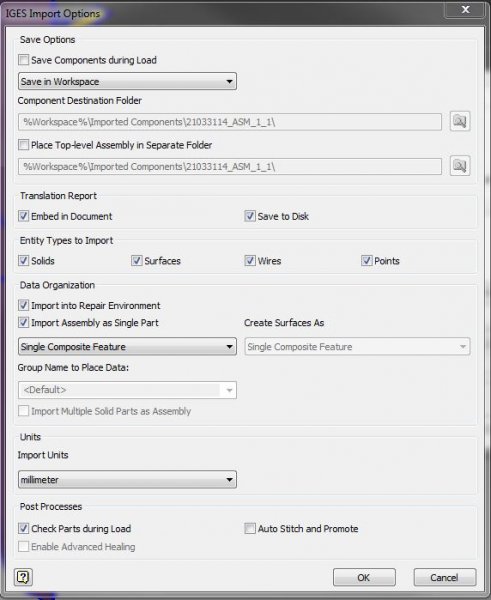Expand the Single Composite Feature dropdown
491x600 pixels.
(127, 347)
